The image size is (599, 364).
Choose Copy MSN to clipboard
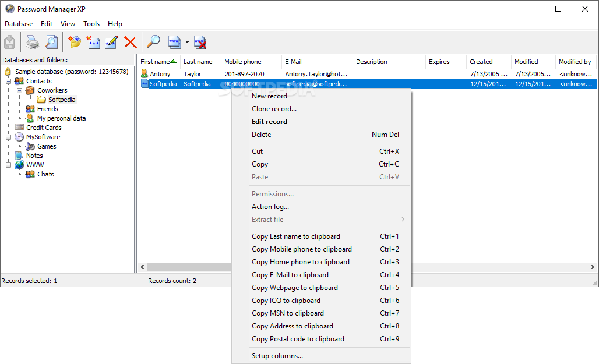[x=321, y=313]
